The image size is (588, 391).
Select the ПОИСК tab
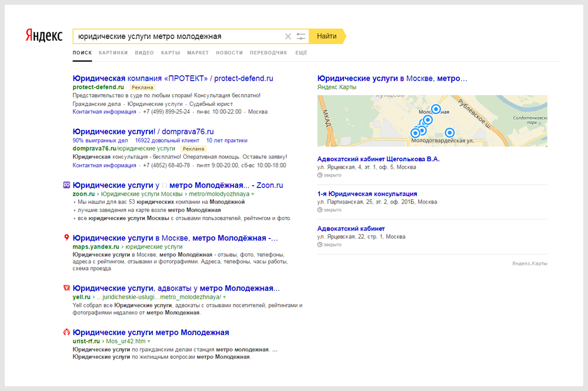tap(82, 53)
